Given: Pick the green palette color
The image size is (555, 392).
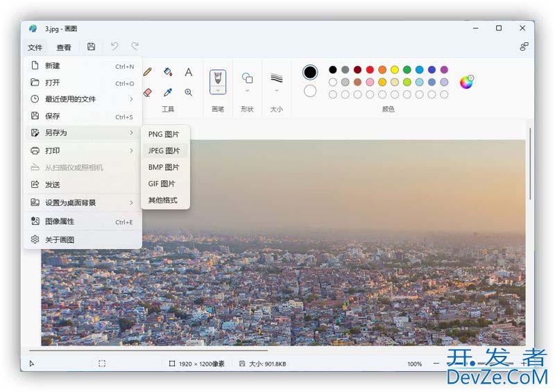Looking at the screenshot, I should coord(407,70).
